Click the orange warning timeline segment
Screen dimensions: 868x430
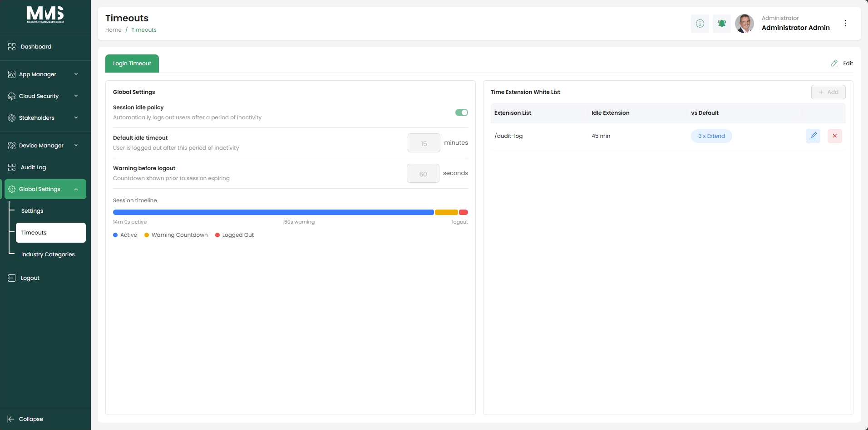pos(446,212)
